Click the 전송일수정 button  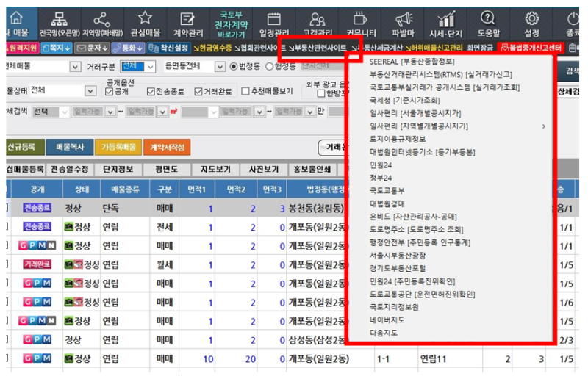pyautogui.click(x=70, y=170)
